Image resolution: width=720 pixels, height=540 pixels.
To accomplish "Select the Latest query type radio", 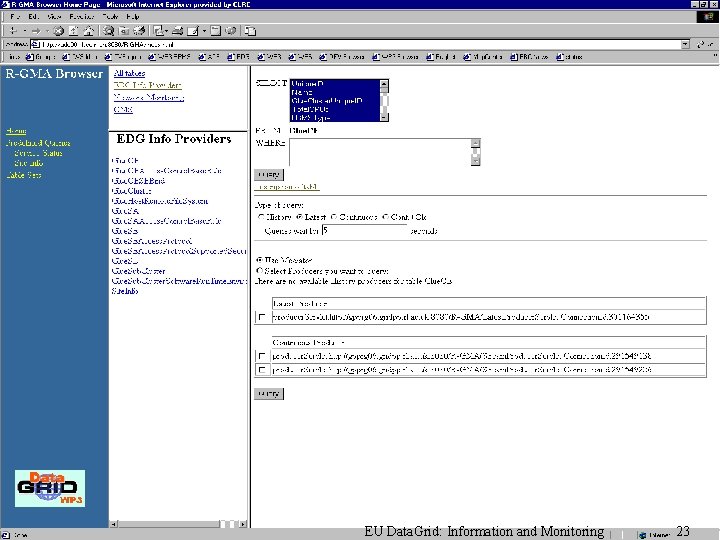I will pyautogui.click(x=299, y=217).
